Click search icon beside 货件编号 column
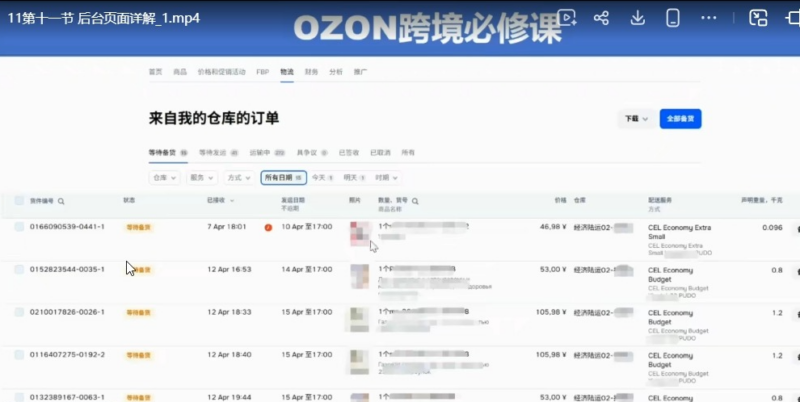800x402 pixels. click(x=61, y=201)
